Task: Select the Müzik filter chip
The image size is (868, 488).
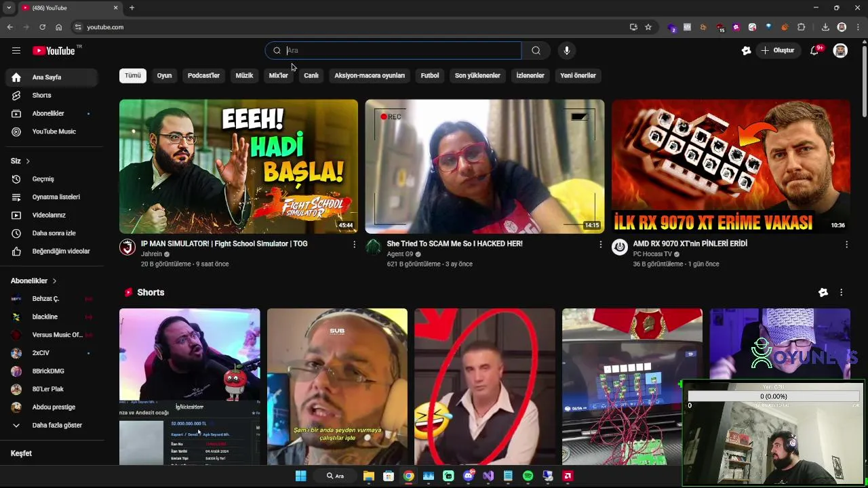Action: 244,75
